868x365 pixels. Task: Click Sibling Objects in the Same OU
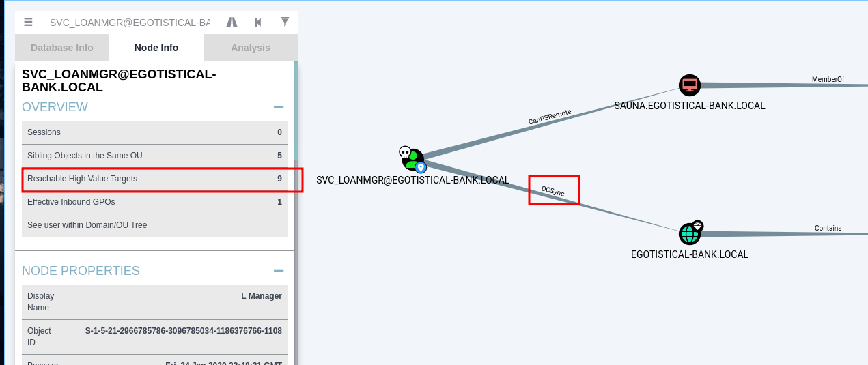click(154, 156)
